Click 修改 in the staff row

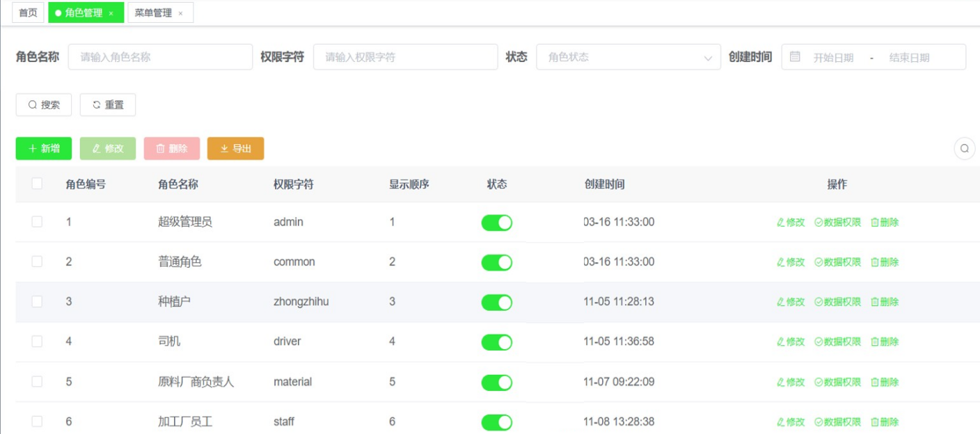click(x=791, y=422)
